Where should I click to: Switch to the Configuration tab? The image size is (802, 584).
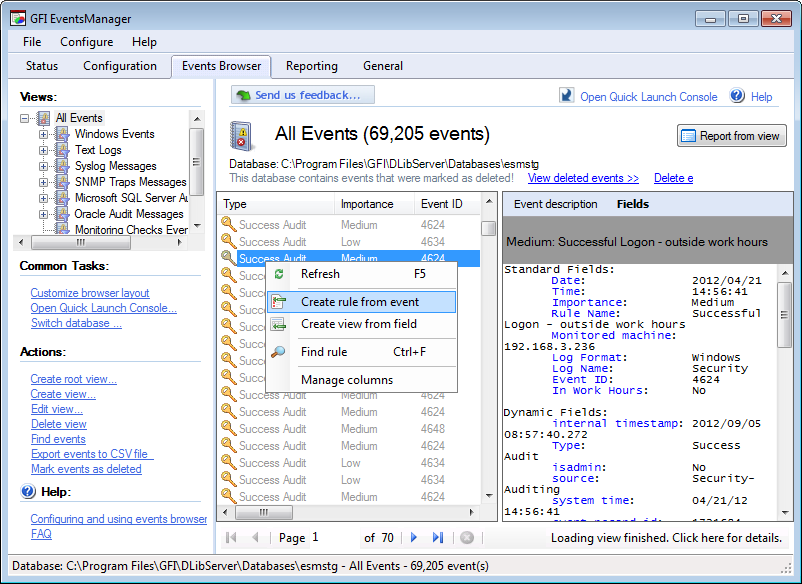pos(120,66)
